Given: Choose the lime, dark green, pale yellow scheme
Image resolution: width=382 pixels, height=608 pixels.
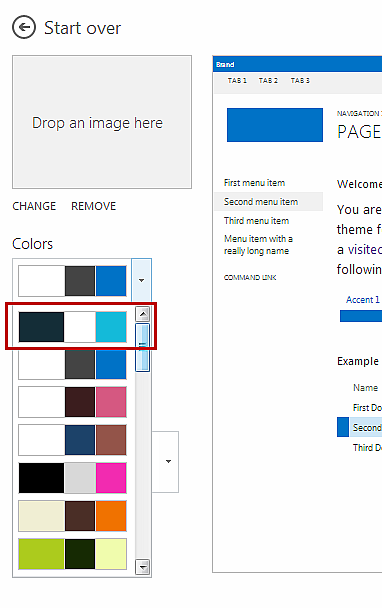Looking at the screenshot, I should point(73,554).
